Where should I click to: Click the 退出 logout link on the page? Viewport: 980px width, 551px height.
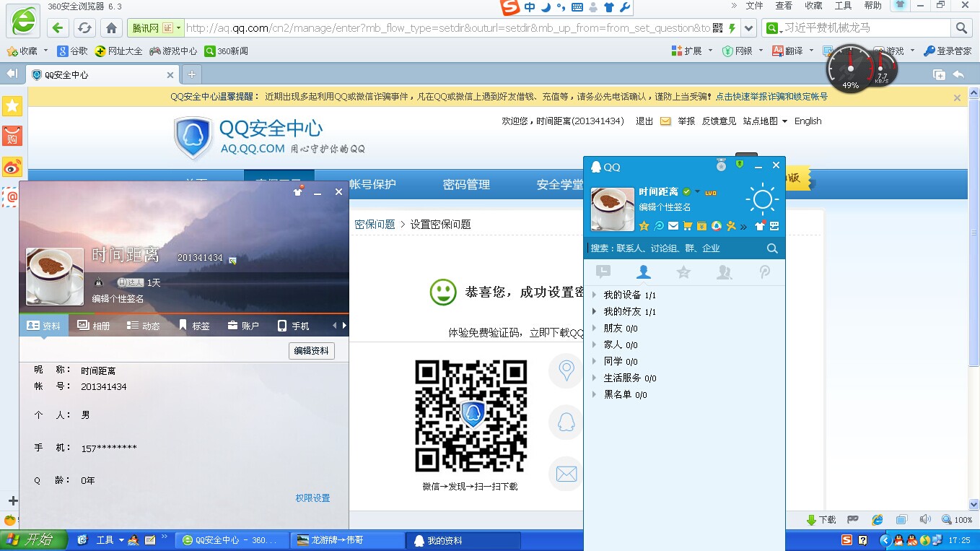click(x=644, y=121)
